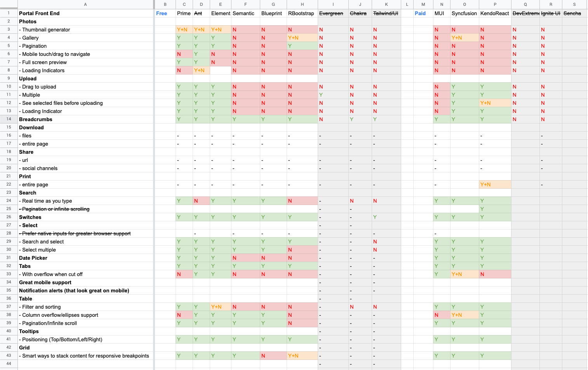The image size is (588, 370).
Task: Click the column S letter header
Action: point(574,4)
